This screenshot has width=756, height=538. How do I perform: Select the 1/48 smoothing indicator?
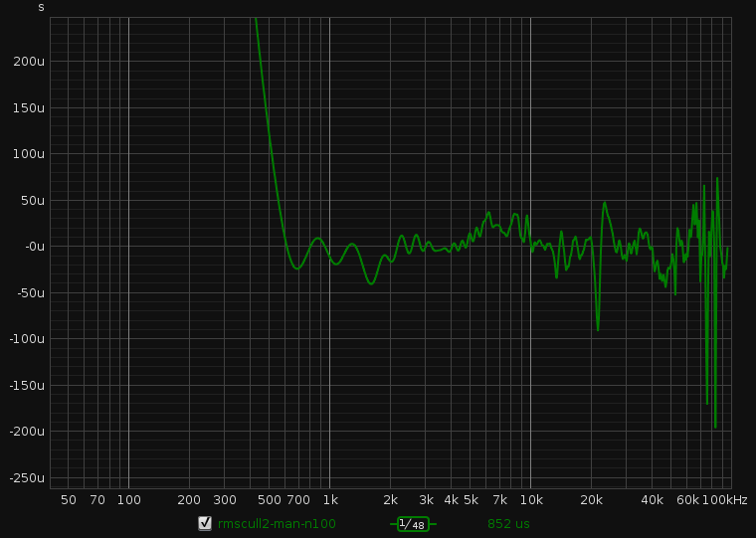tap(413, 523)
